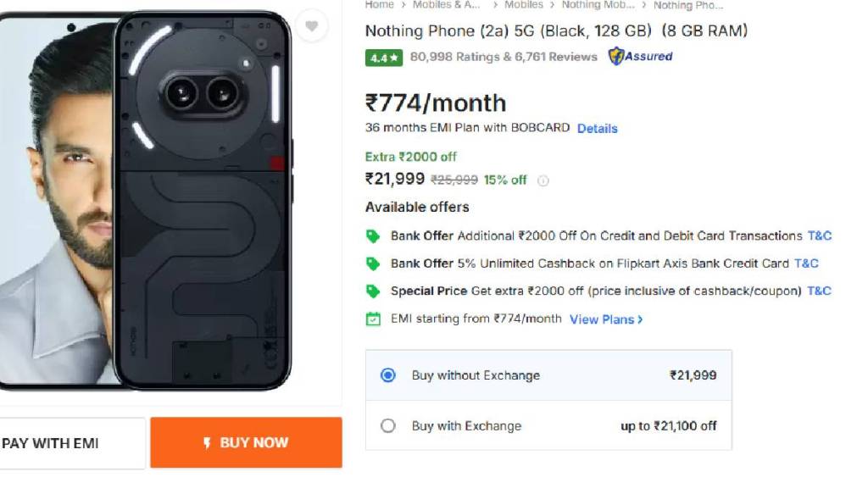
Task: Open T&C link for Special Price offer
Action: [819, 291]
